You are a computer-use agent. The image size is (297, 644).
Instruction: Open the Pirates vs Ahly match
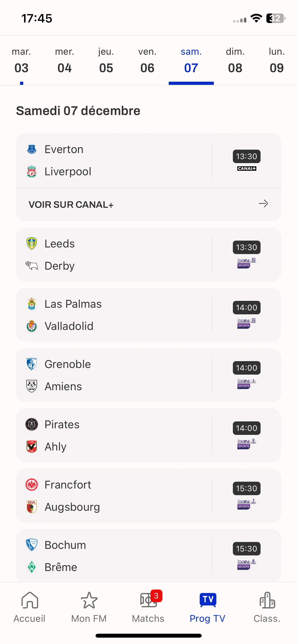pyautogui.click(x=148, y=435)
